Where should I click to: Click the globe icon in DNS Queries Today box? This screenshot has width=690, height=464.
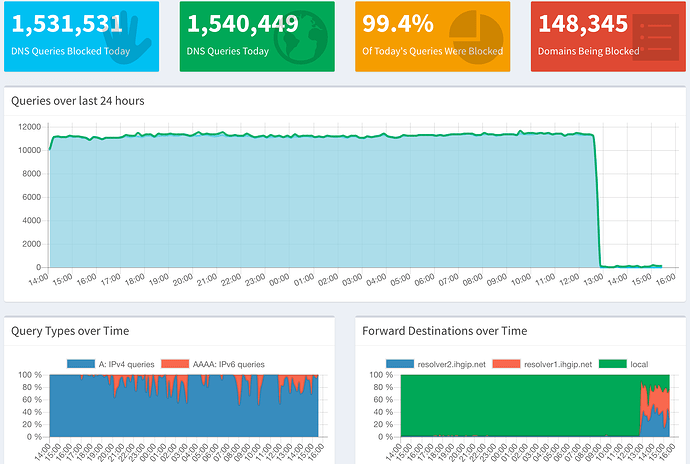click(x=302, y=38)
